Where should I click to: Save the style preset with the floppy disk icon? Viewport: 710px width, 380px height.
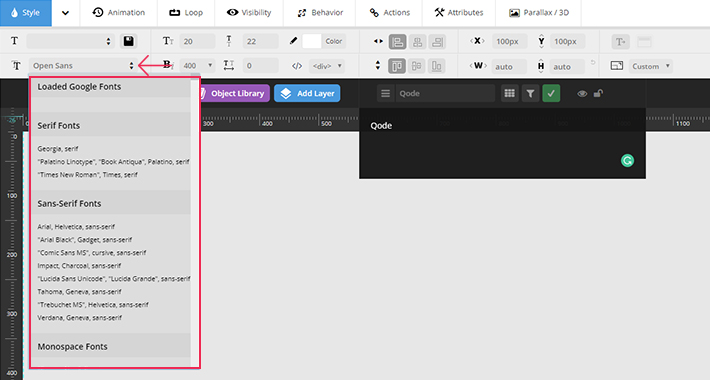[129, 41]
